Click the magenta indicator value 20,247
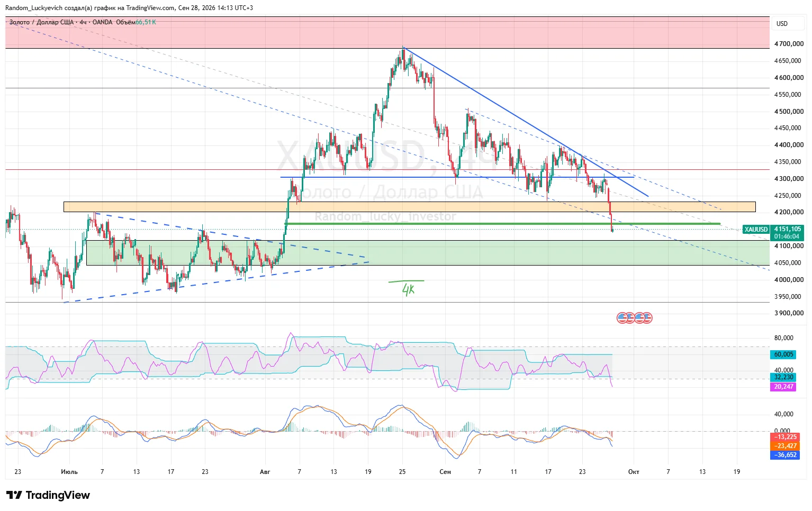Image resolution: width=812 pixels, height=511 pixels. (x=784, y=387)
